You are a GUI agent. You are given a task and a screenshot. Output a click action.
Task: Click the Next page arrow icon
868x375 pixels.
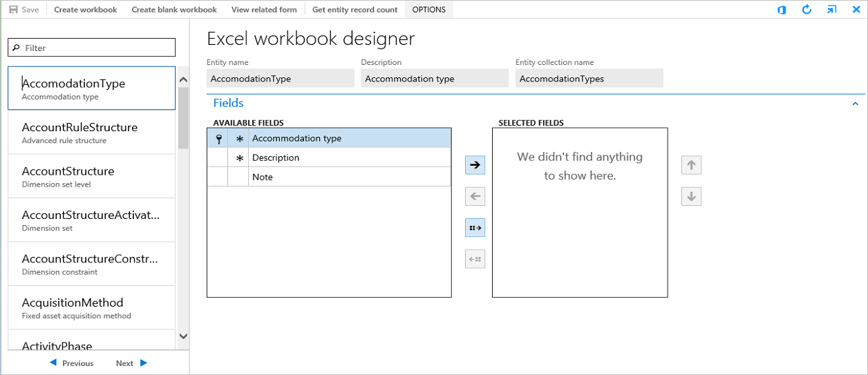click(144, 363)
